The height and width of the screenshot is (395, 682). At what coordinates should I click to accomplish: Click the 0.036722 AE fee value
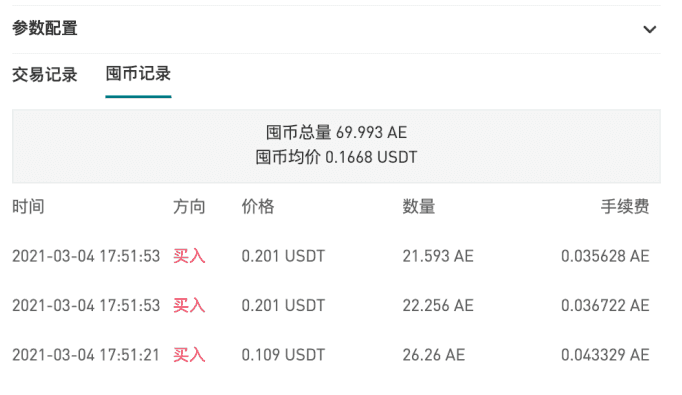click(x=605, y=305)
